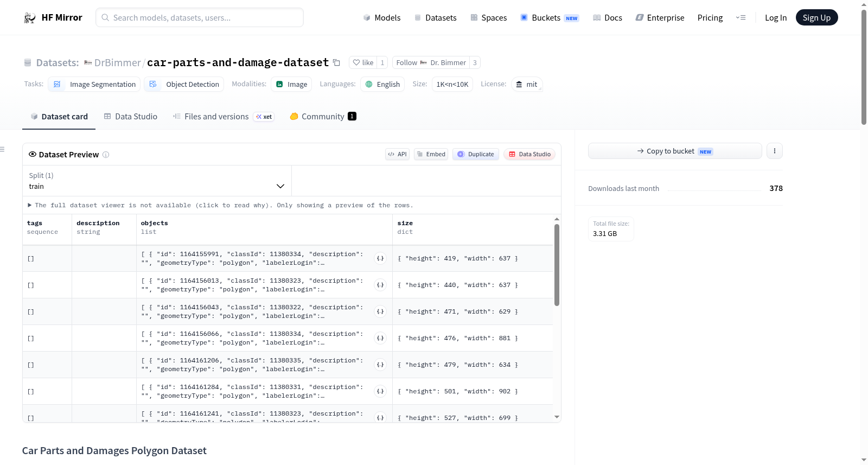Viewport: 868px width, 465px height.
Task: Click the Duplicate button
Action: (476, 154)
